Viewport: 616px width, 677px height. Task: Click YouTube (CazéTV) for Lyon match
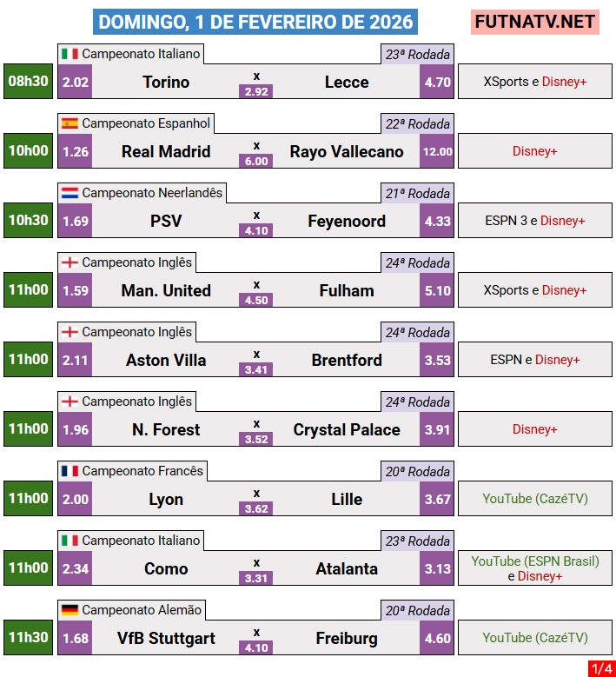tap(535, 499)
